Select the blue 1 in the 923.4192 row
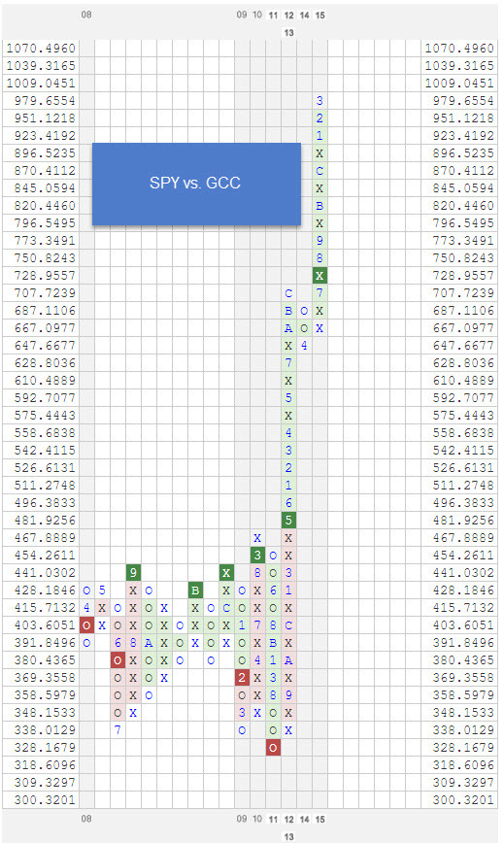 tap(319, 136)
